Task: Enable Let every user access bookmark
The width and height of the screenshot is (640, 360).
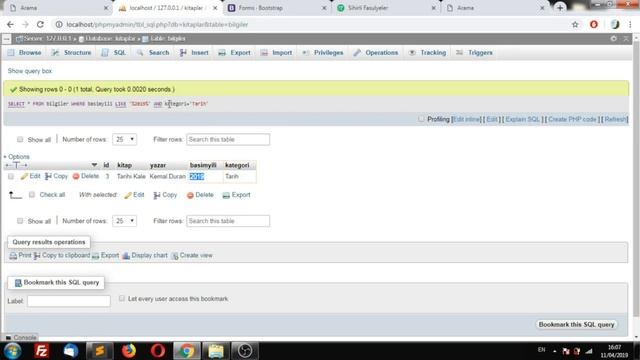Action: [x=122, y=298]
